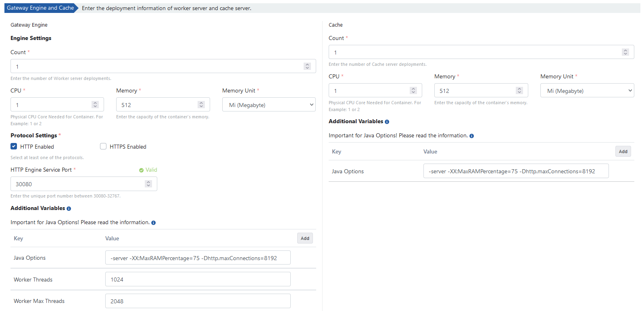Click the Cache Java Options value field
The height and width of the screenshot is (311, 644).
(516, 171)
